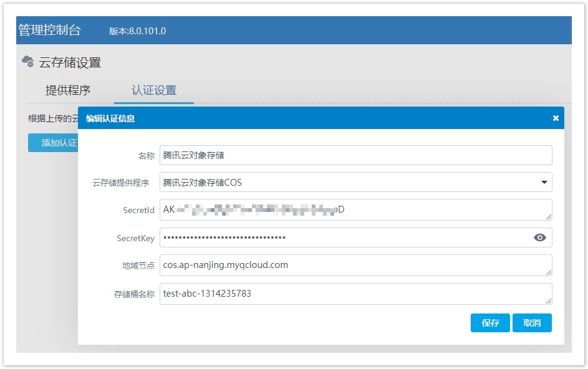Show SecretKey with the eye icon
The image size is (588, 369).
coord(539,237)
